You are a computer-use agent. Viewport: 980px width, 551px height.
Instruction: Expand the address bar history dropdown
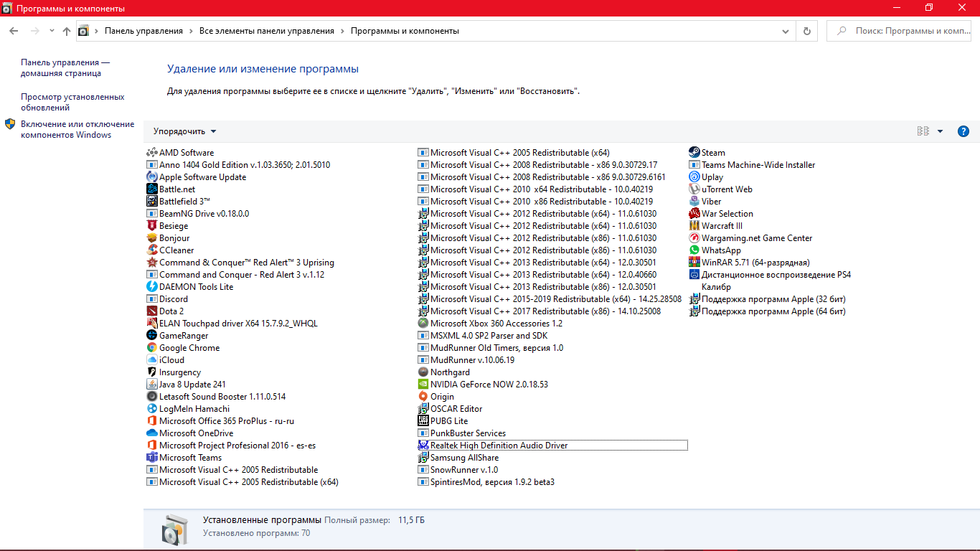pyautogui.click(x=786, y=31)
